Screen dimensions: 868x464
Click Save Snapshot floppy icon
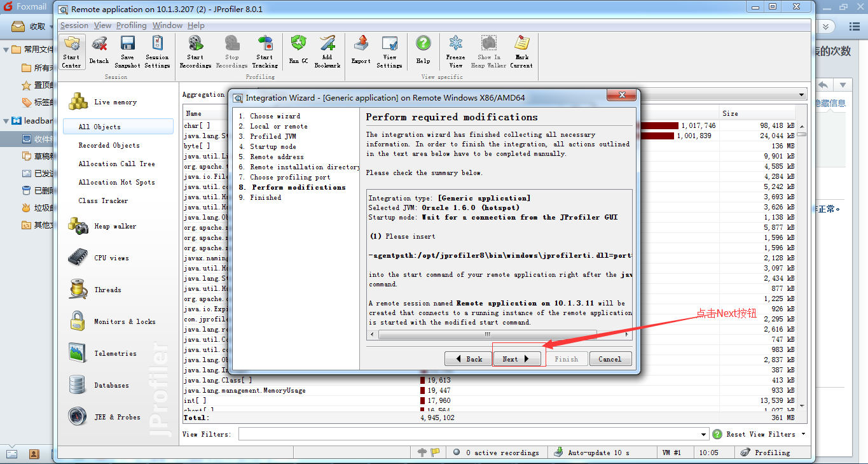(x=127, y=51)
